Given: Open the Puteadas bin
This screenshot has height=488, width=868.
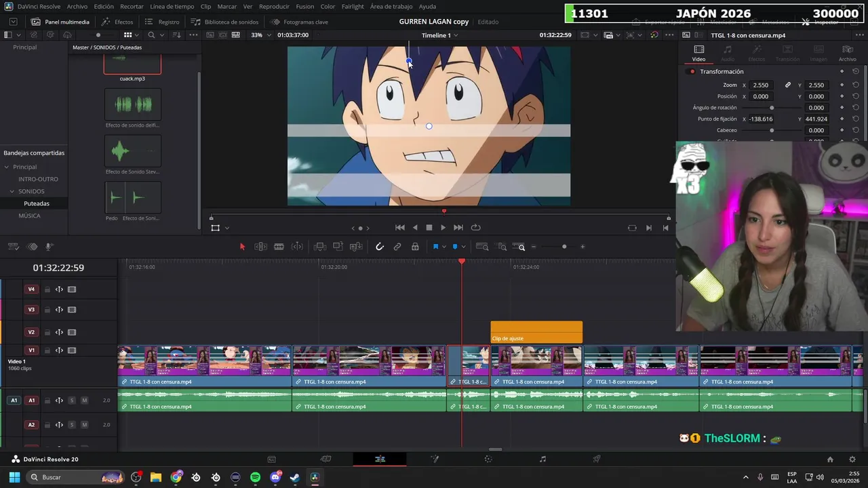Looking at the screenshot, I should tap(37, 203).
